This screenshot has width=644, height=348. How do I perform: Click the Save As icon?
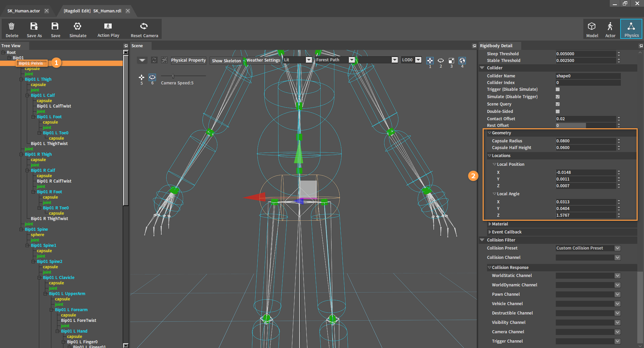34,26
